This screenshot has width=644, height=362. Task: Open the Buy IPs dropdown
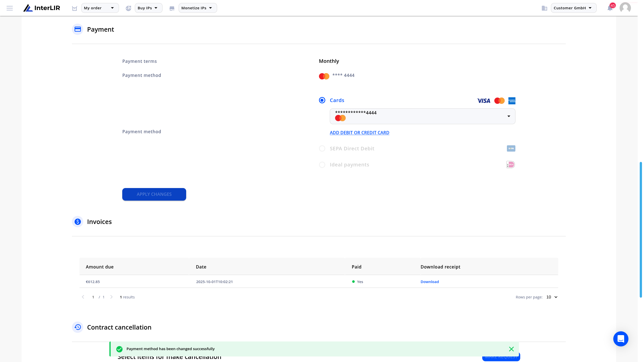(x=148, y=8)
